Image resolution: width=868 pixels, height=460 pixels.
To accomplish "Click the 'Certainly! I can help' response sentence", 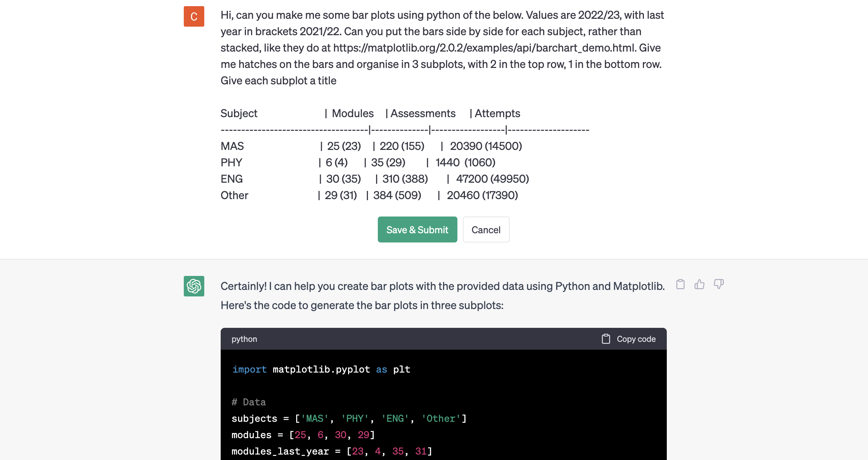I will pyautogui.click(x=442, y=286).
